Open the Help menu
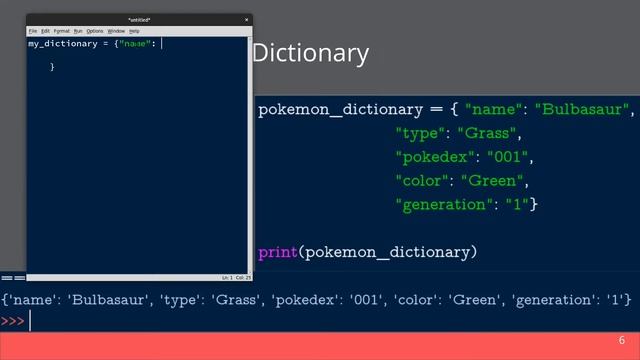The width and height of the screenshot is (640, 360). (134, 31)
